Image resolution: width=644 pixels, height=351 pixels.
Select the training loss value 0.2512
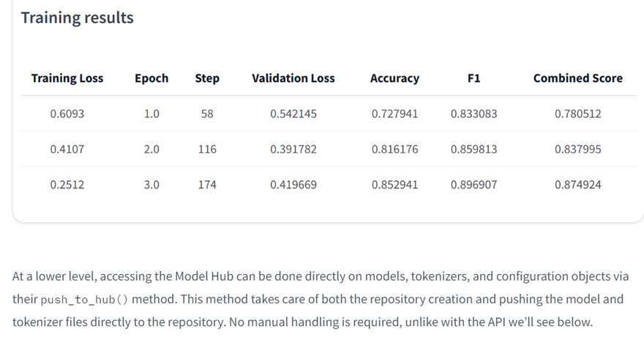67,185
